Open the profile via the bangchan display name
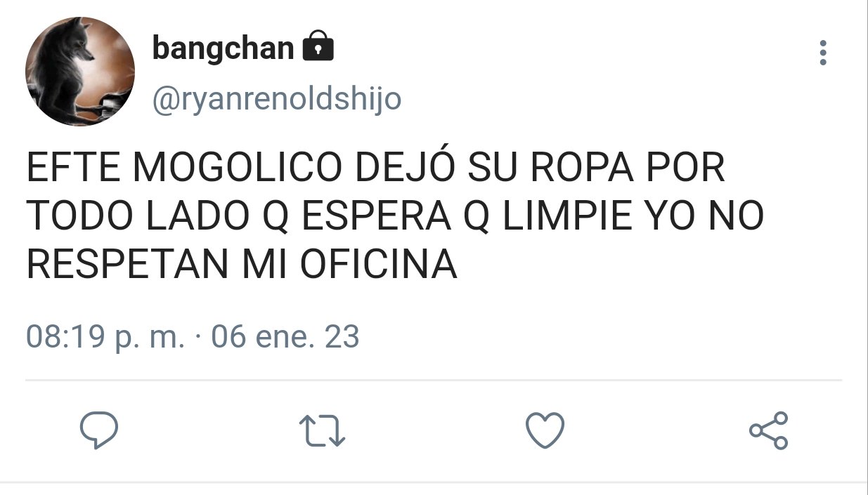868x495 pixels. coord(223,48)
